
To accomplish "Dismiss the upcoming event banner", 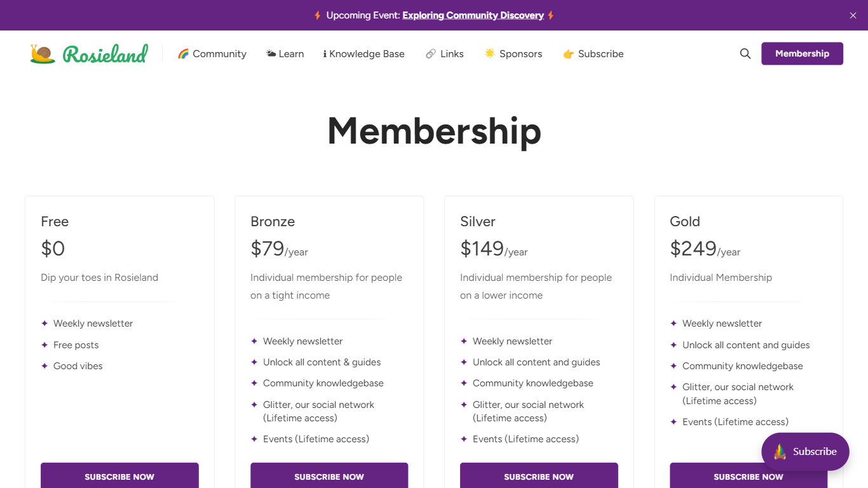I will (x=853, y=15).
